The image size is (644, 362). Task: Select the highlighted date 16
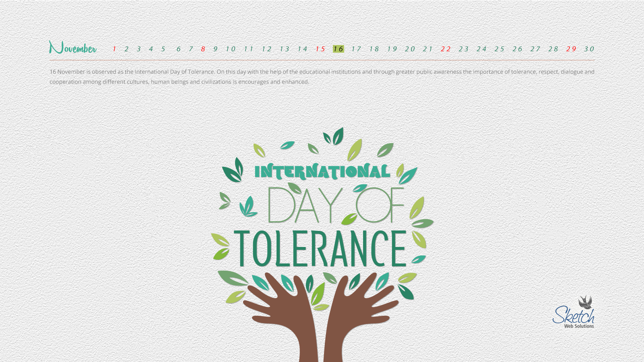click(339, 49)
